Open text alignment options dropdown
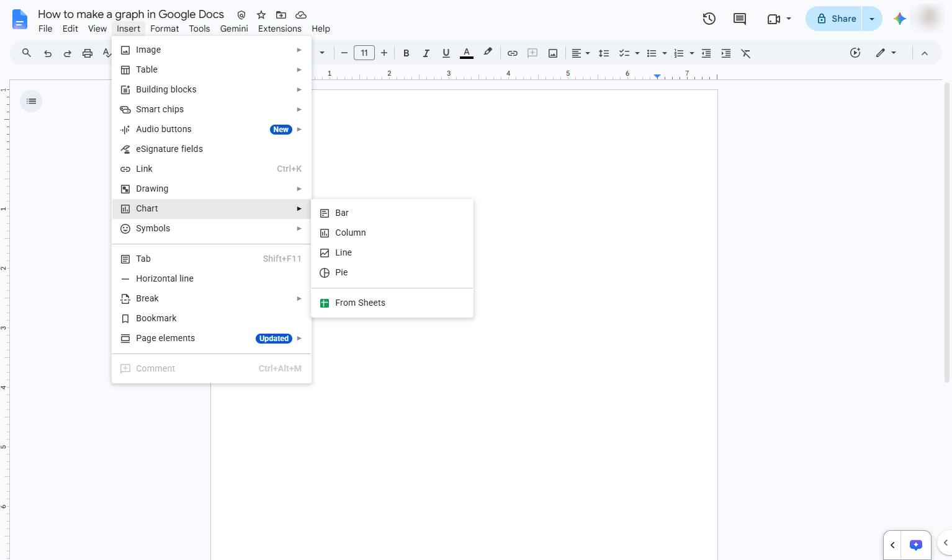 tap(580, 53)
